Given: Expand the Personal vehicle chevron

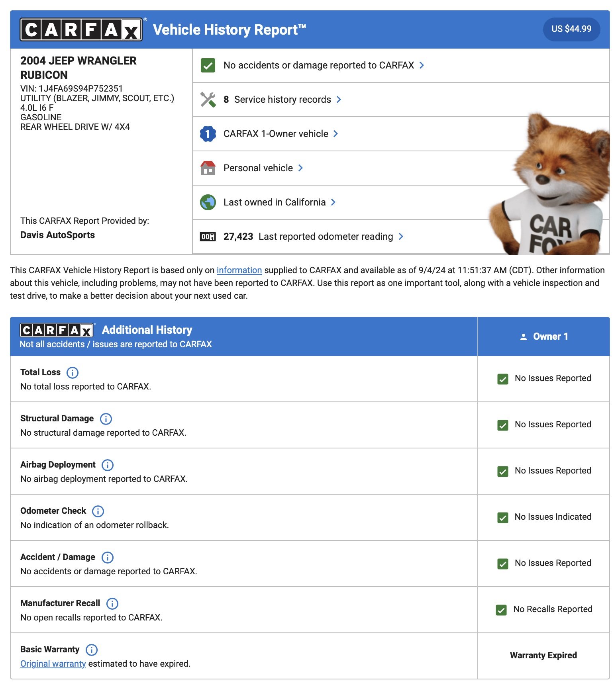Looking at the screenshot, I should (300, 168).
